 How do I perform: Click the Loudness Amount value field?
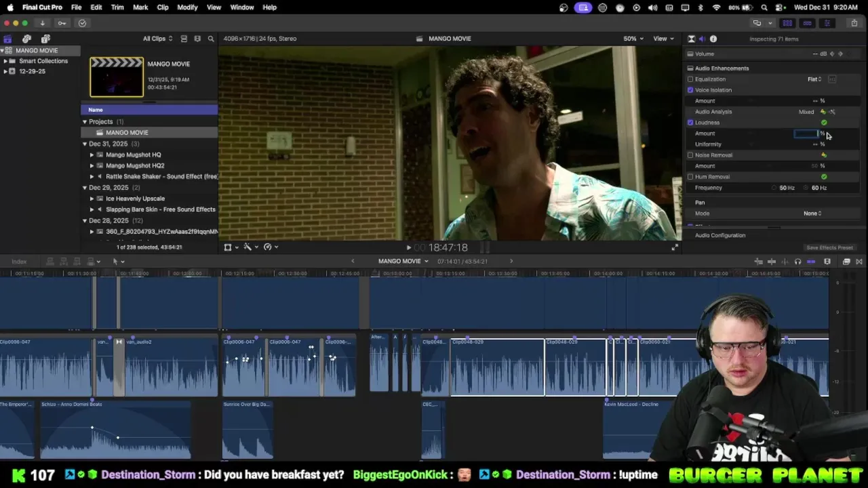806,134
